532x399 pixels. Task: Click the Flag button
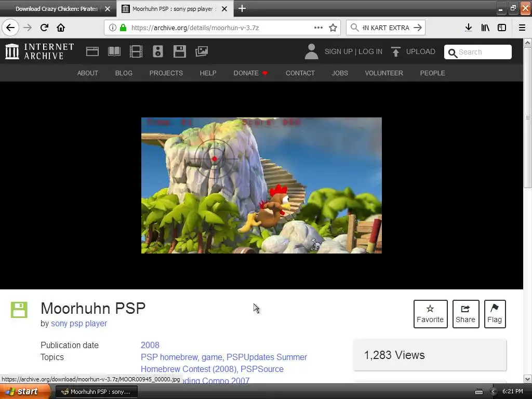click(495, 314)
